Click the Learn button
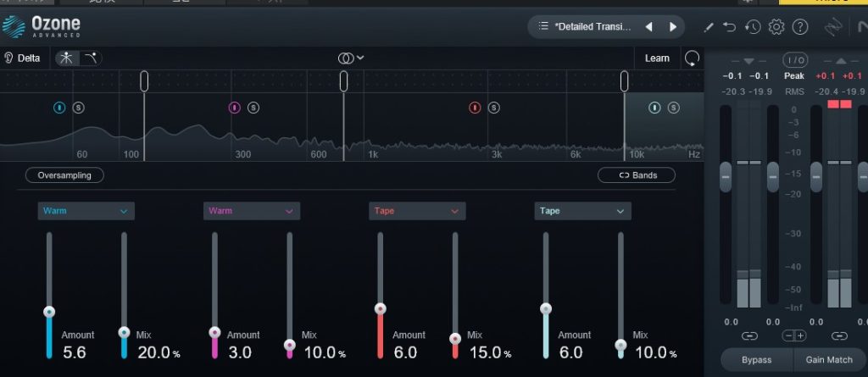Screen dimensions: 868x377 click(x=657, y=58)
